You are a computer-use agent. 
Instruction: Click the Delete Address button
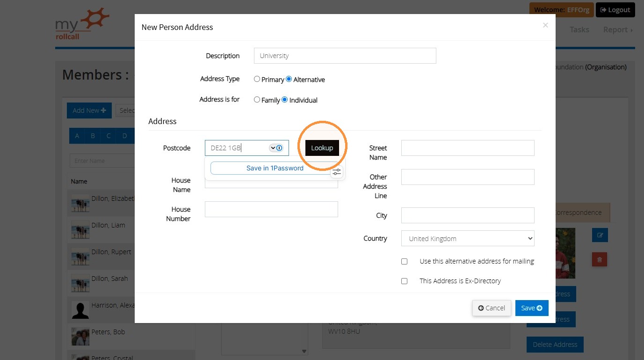click(x=555, y=345)
